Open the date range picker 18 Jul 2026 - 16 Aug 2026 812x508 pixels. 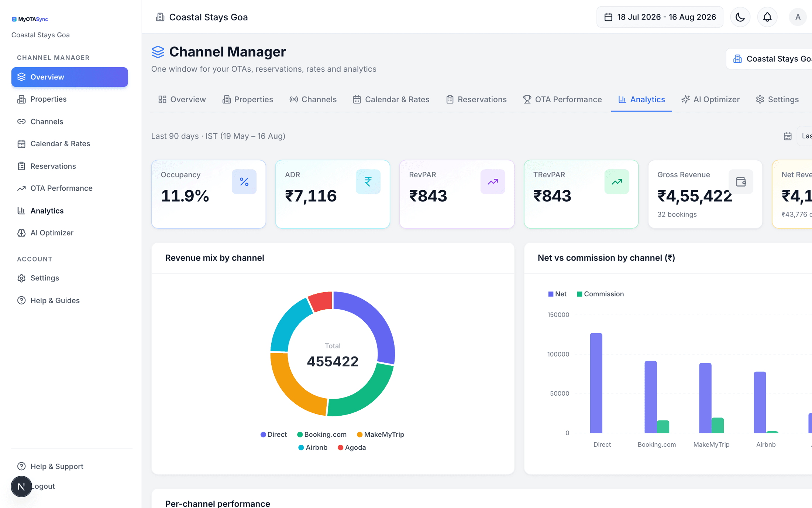pos(660,17)
